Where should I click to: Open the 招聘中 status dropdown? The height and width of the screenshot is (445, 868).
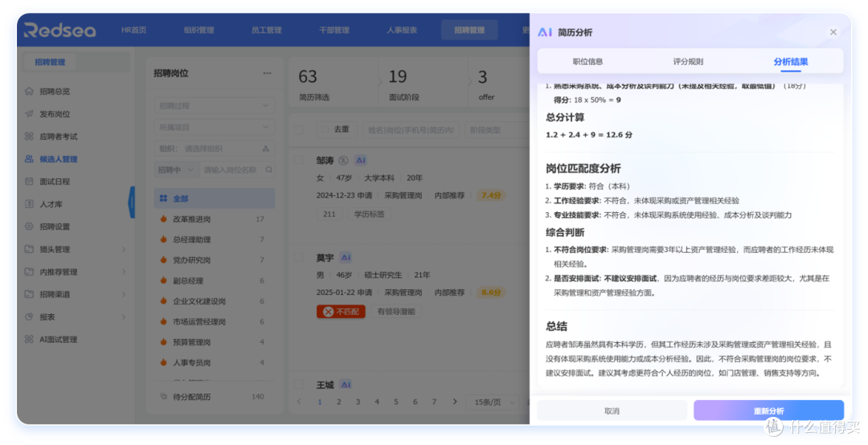(176, 169)
